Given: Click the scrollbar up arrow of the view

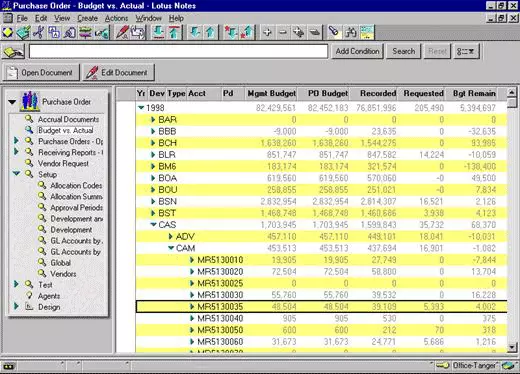Looking at the screenshot, I should pyautogui.click(x=512, y=92).
